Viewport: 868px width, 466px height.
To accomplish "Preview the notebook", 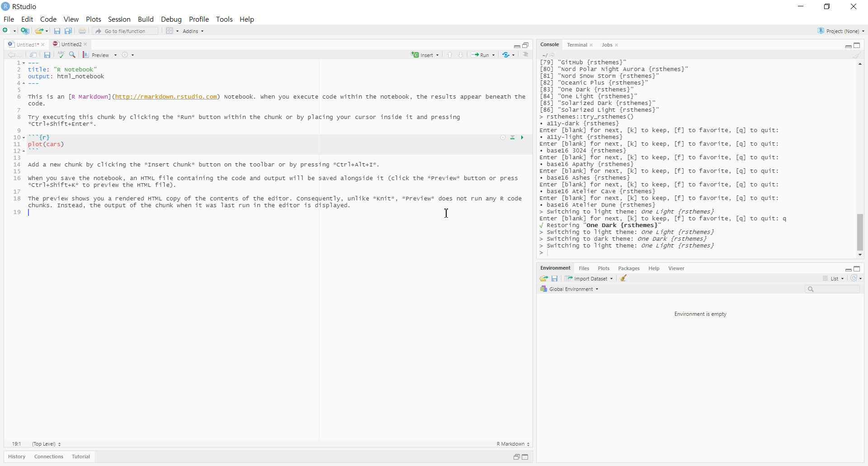I will pyautogui.click(x=96, y=55).
